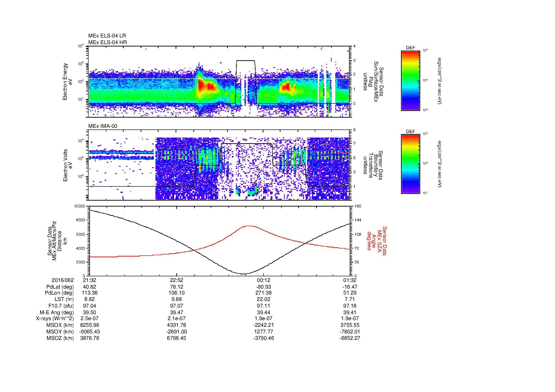Click the 'X-rays (W/m**2)' row label
The height and width of the screenshot is (392, 555).
(55, 318)
